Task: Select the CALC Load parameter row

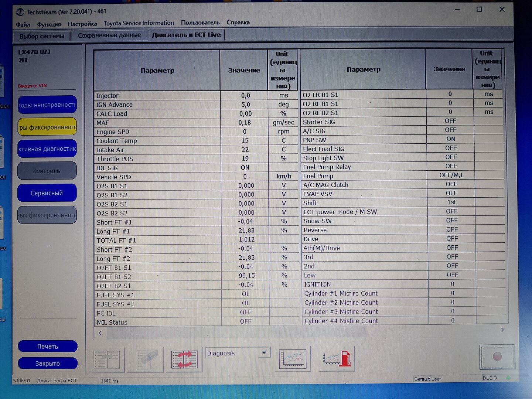Action: click(196, 113)
